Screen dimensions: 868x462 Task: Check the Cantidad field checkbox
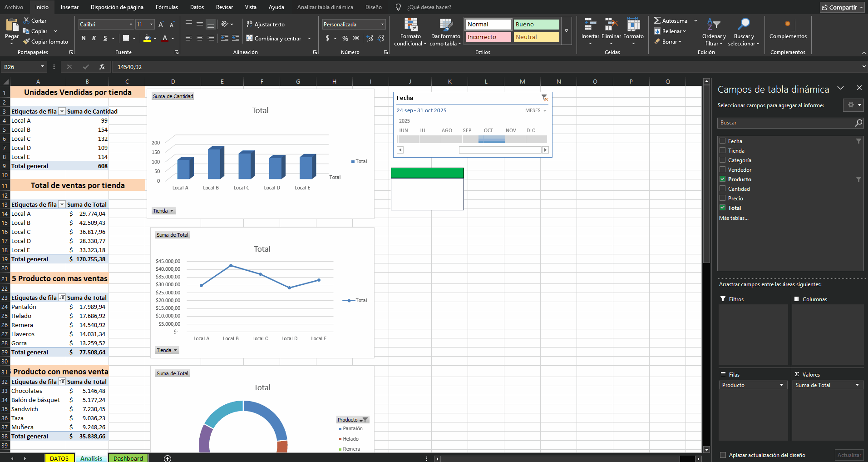pyautogui.click(x=722, y=189)
